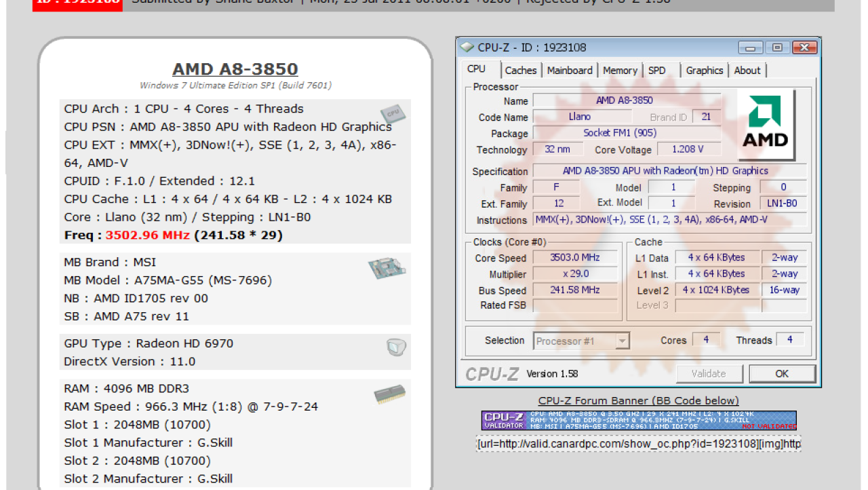Click the Brand ID value 21

(707, 117)
